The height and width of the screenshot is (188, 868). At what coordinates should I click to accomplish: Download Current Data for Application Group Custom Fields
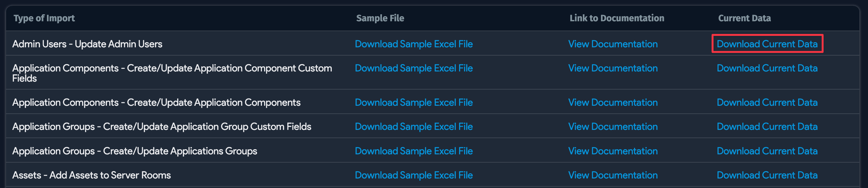[x=767, y=127]
